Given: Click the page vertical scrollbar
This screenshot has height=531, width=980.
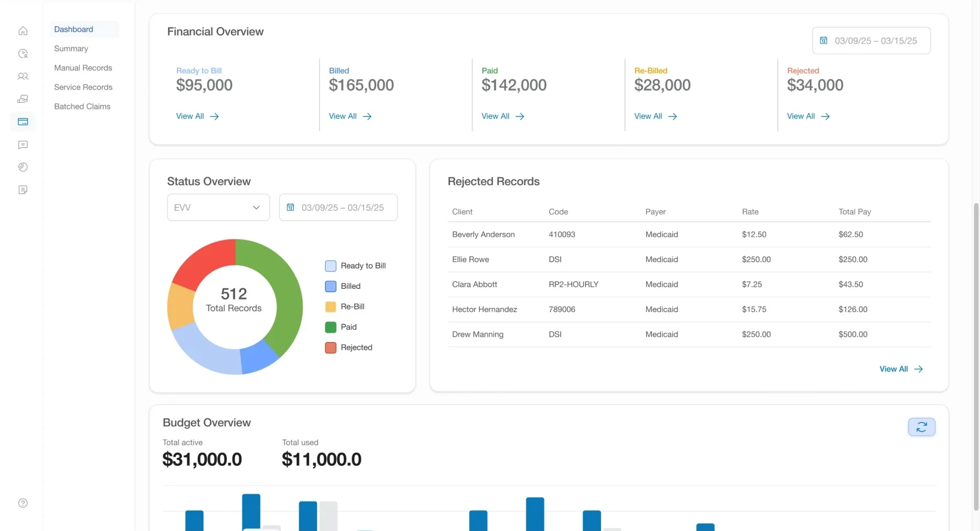Looking at the screenshot, I should (976, 357).
